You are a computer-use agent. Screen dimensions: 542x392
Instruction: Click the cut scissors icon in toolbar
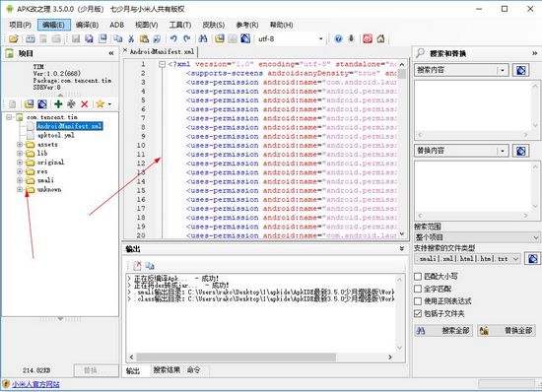(131, 38)
